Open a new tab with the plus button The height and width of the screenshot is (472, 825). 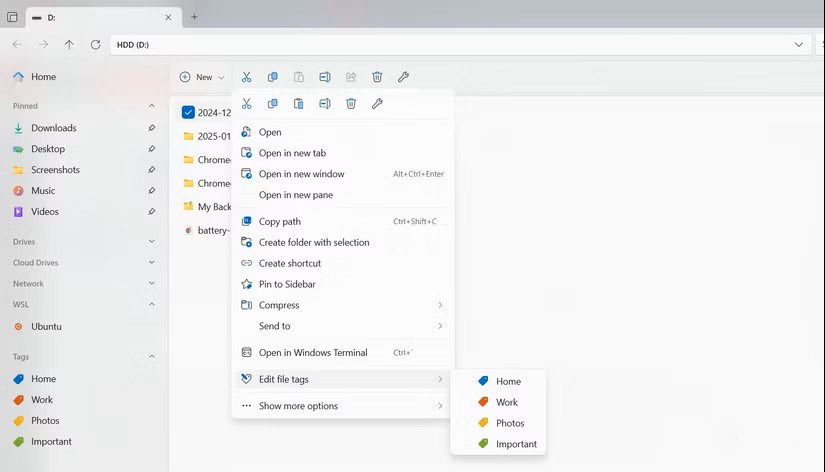point(194,17)
